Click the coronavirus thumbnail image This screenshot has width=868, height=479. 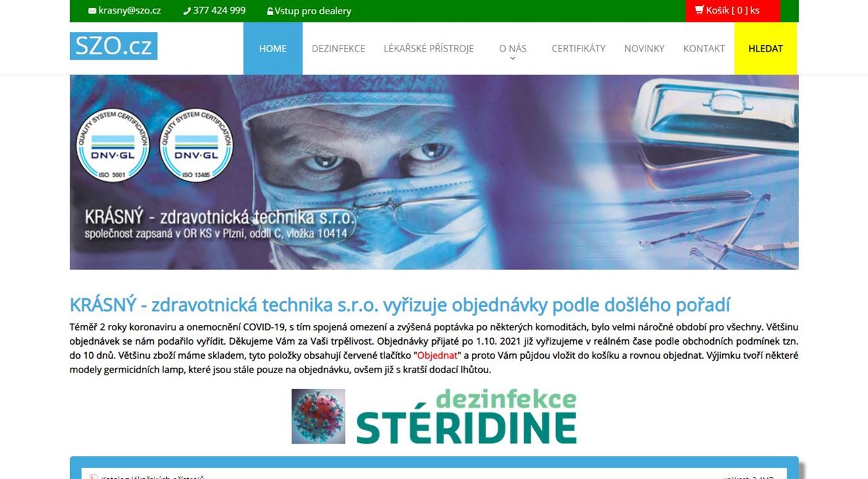pos(318,416)
